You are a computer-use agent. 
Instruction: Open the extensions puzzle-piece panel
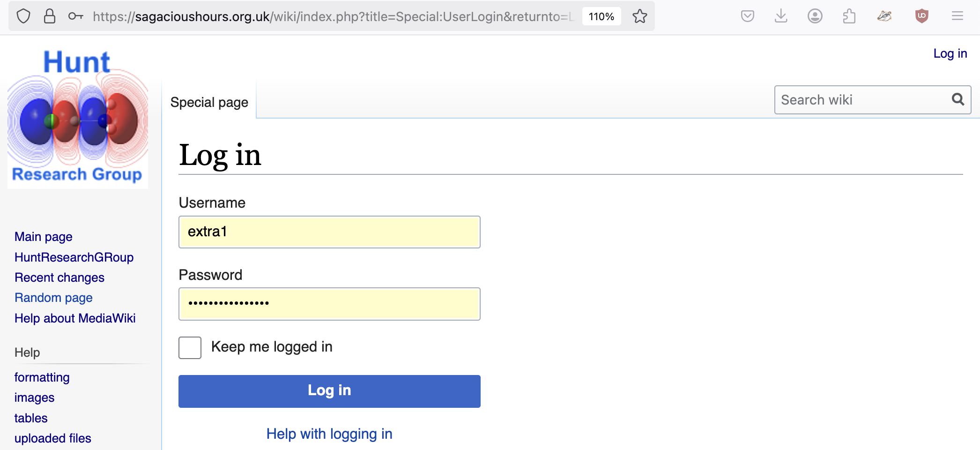(x=849, y=15)
